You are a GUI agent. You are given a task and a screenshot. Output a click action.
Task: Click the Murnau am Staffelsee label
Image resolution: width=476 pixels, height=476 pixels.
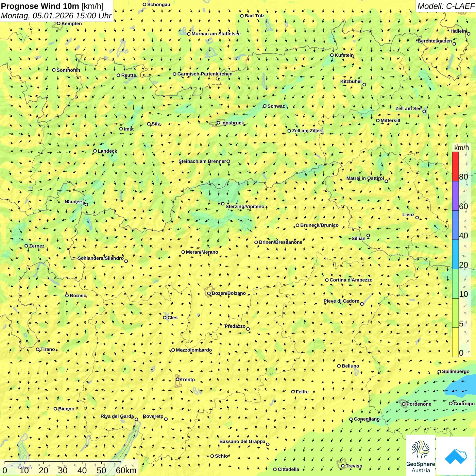(216, 34)
